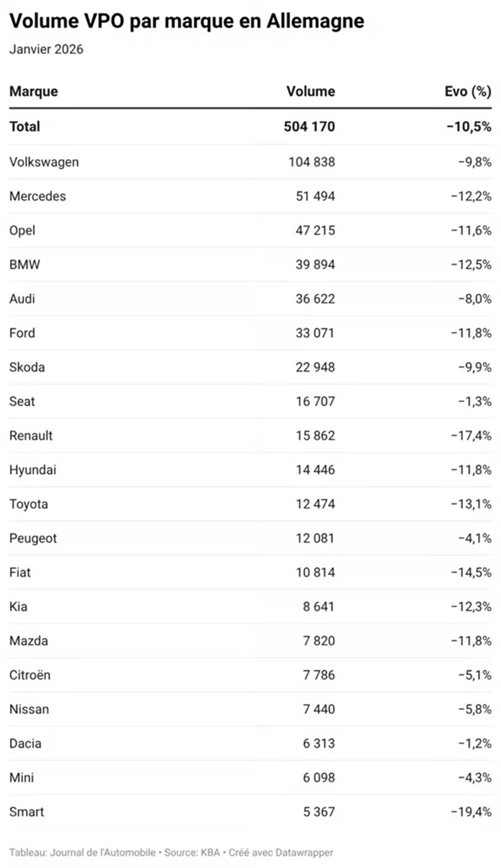The width and height of the screenshot is (501, 868).
Task: Click the Volkswagen brand name
Action: [x=44, y=162]
